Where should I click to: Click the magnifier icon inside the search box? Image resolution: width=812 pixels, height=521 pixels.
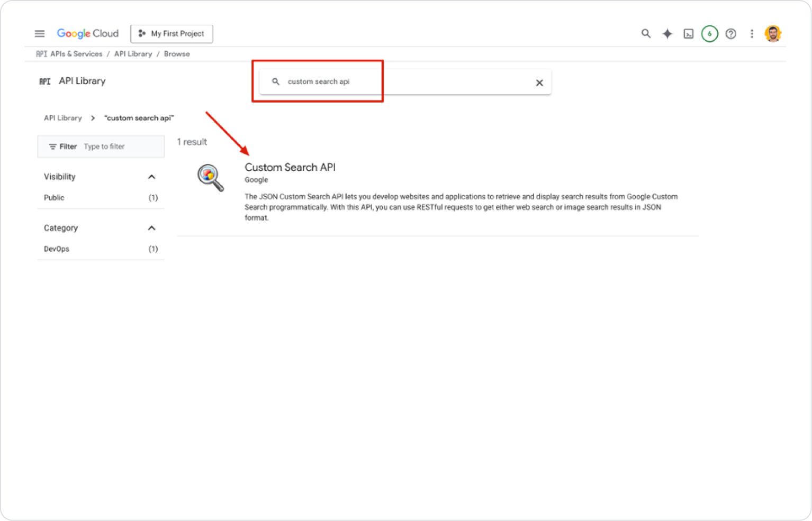[276, 81]
